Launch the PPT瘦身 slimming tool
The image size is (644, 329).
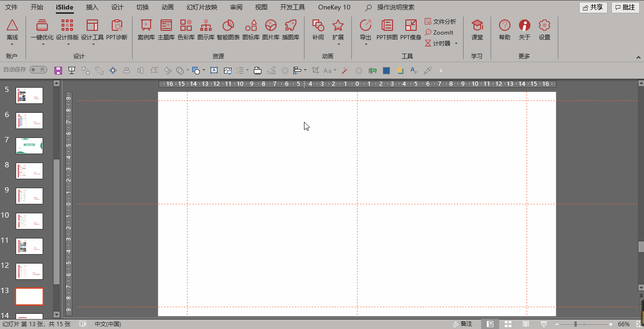[x=411, y=29]
